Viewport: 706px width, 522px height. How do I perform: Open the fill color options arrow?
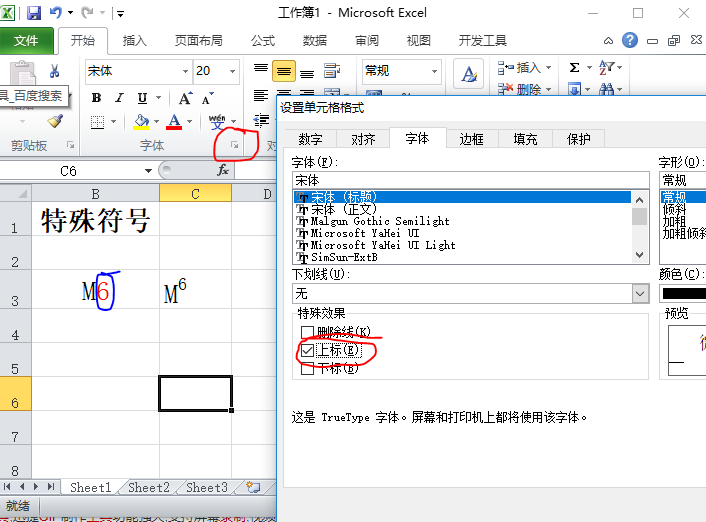(x=156, y=122)
